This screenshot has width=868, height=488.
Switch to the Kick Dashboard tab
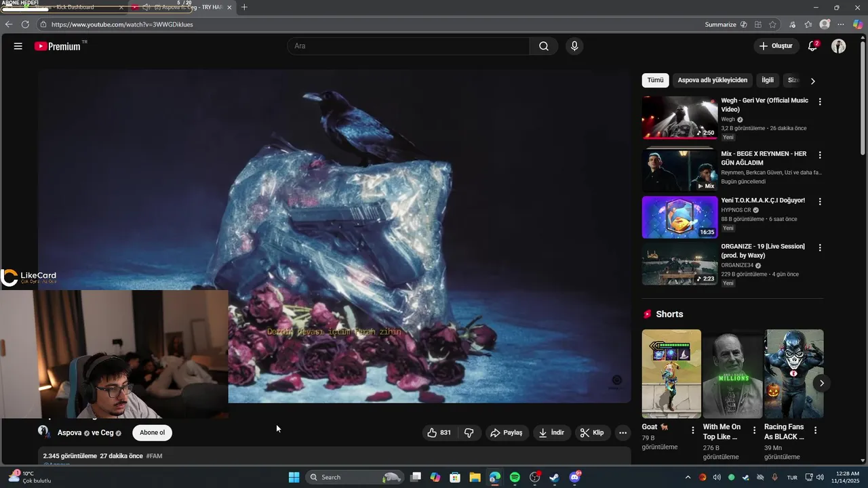coord(64,7)
